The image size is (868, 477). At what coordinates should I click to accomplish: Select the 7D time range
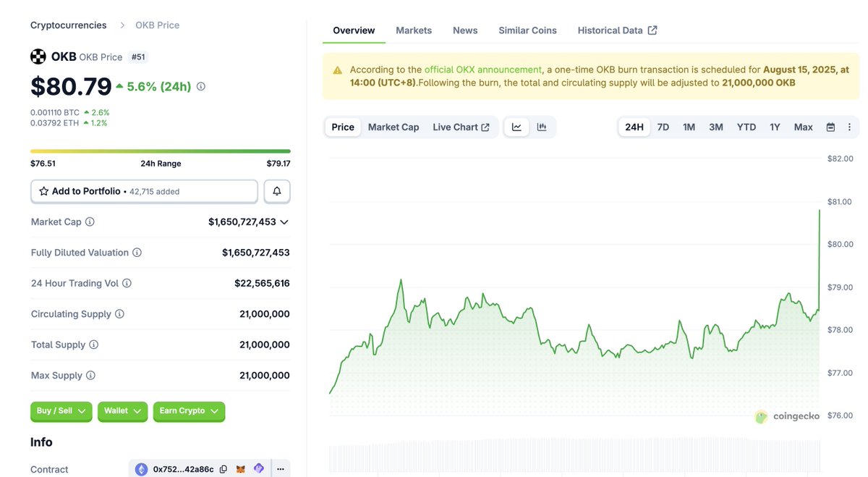663,127
